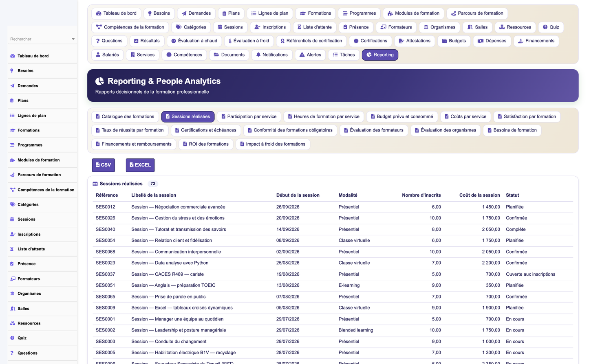Screen dimensions: 589x364
Task: Click the smiley icon of Évaluation à chaud
Action: click(x=174, y=41)
